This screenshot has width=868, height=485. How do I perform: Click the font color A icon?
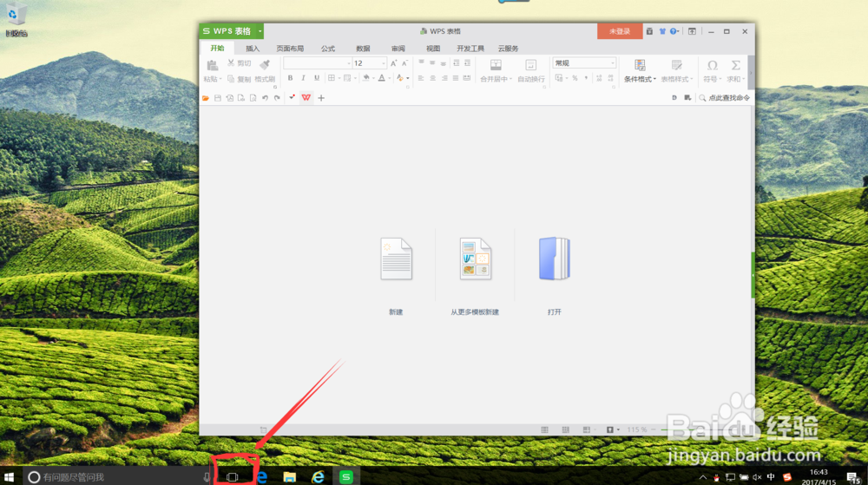click(x=382, y=78)
